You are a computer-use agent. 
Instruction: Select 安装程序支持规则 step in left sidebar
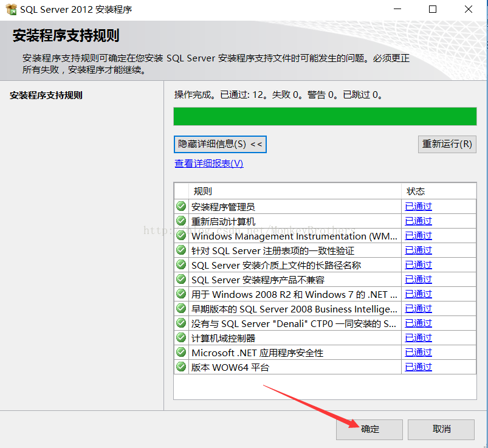tap(46, 95)
